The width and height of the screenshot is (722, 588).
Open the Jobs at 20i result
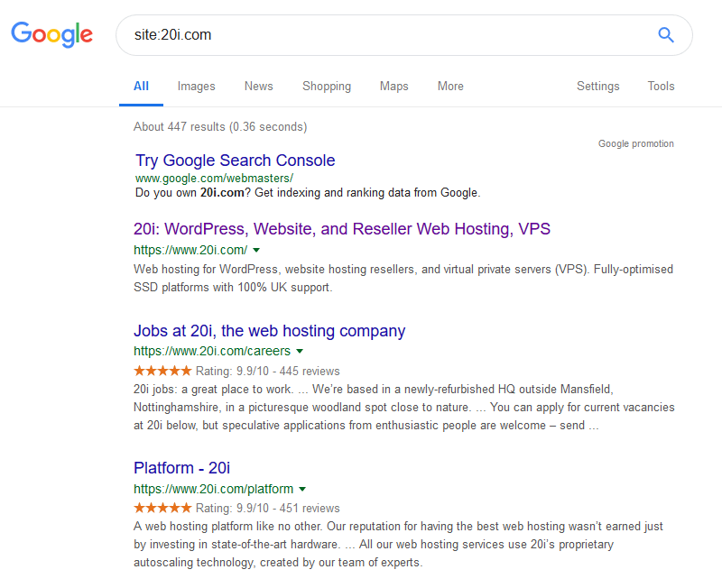269,331
